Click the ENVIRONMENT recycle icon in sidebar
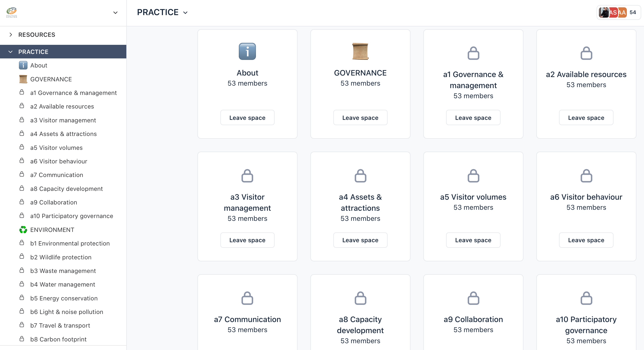644x350 pixels. coord(23,230)
